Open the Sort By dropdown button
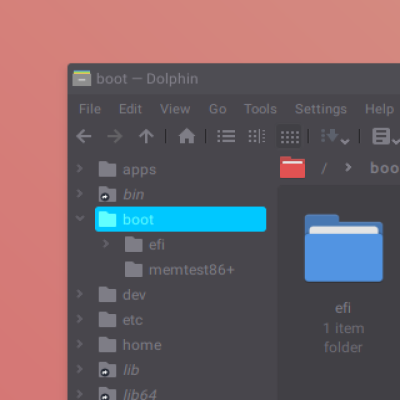The width and height of the screenshot is (400, 400). (335, 136)
